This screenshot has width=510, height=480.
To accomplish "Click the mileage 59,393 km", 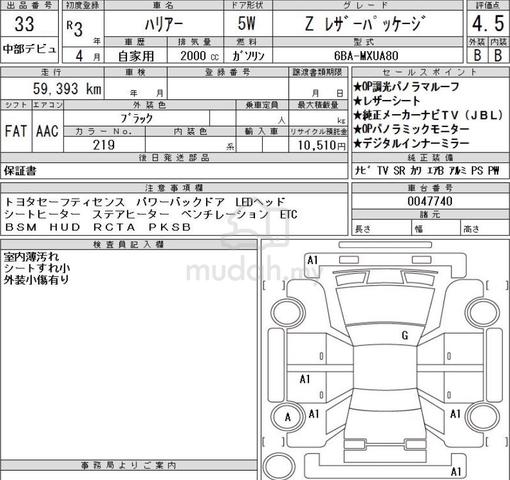I will pos(67,89).
